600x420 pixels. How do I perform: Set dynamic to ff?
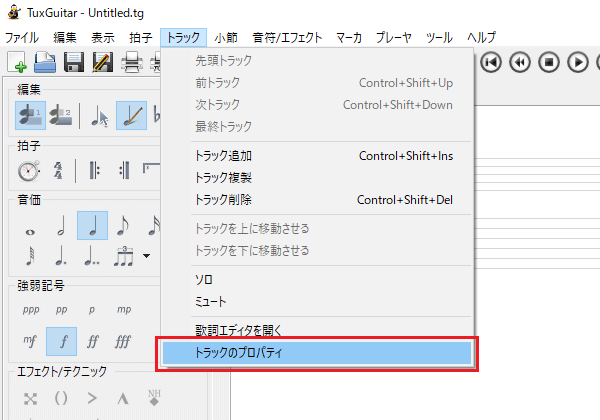click(x=93, y=340)
